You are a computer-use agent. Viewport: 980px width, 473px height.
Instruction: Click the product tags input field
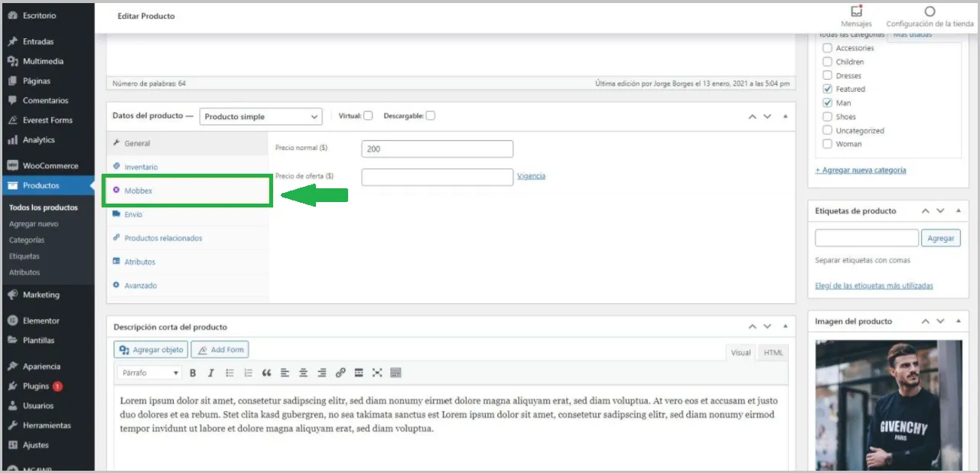pyautogui.click(x=867, y=238)
